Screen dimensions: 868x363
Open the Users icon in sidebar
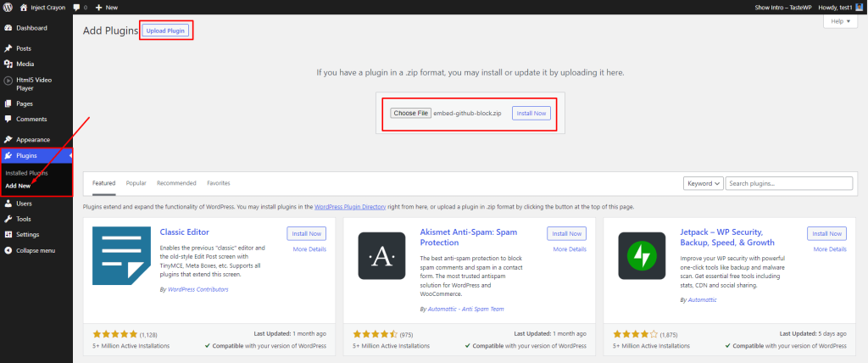point(8,204)
